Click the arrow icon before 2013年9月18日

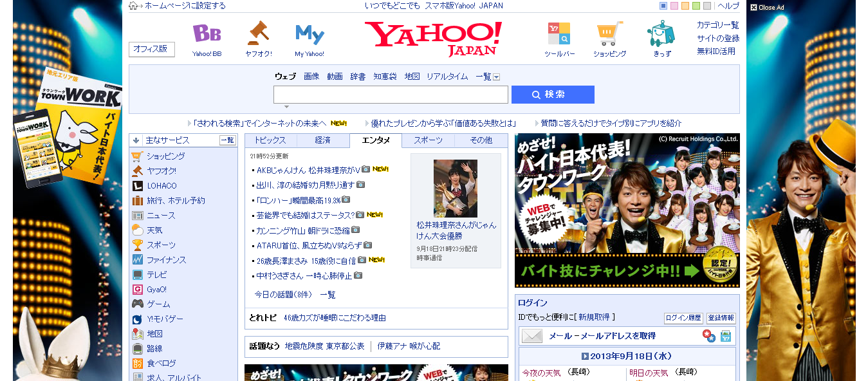[585, 356]
